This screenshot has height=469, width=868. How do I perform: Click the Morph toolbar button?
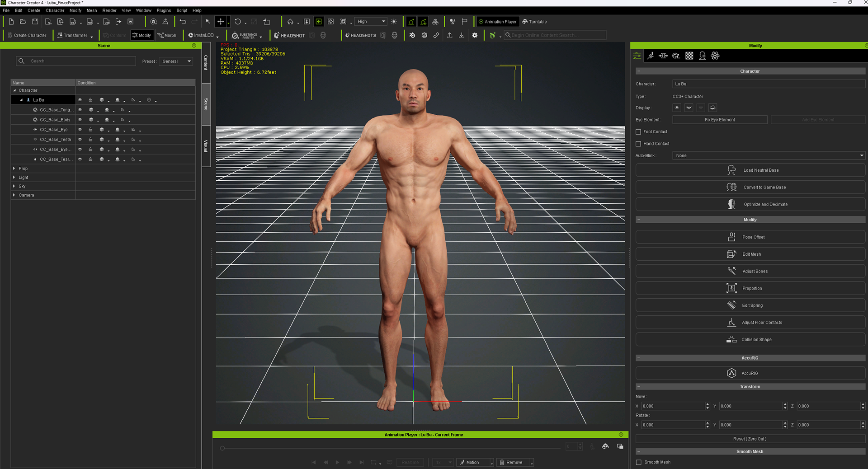pyautogui.click(x=167, y=35)
